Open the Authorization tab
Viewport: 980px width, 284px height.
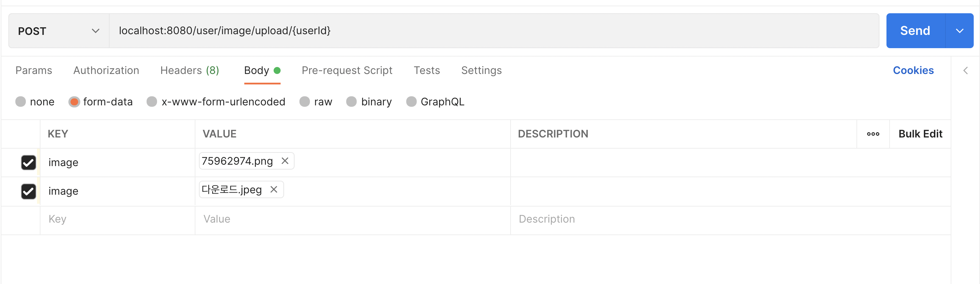[106, 70]
